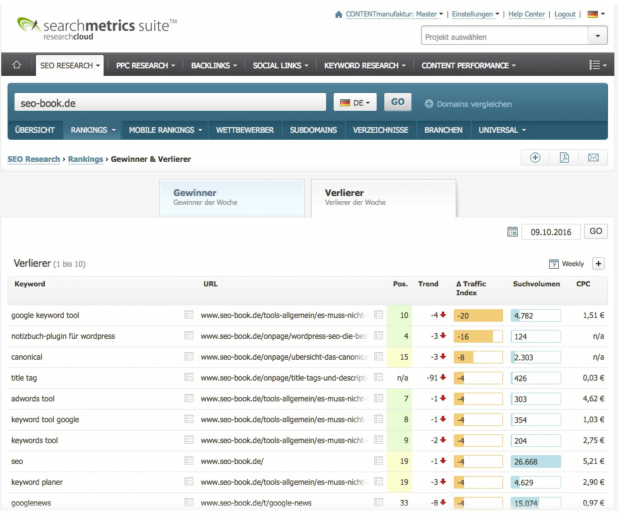The height and width of the screenshot is (517, 620).
Task: Go to the WETTBEWERBER tab
Action: click(x=245, y=130)
